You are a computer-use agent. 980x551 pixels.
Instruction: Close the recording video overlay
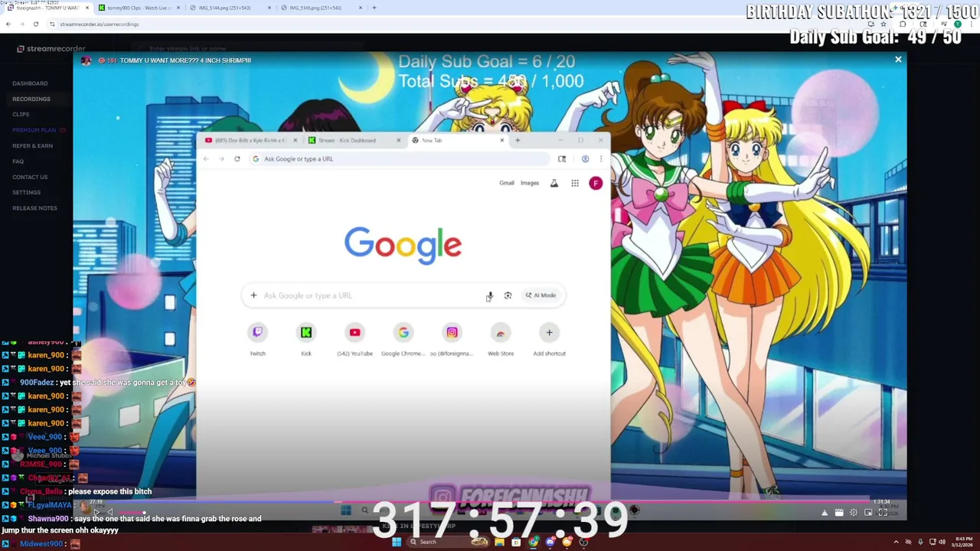click(x=898, y=60)
